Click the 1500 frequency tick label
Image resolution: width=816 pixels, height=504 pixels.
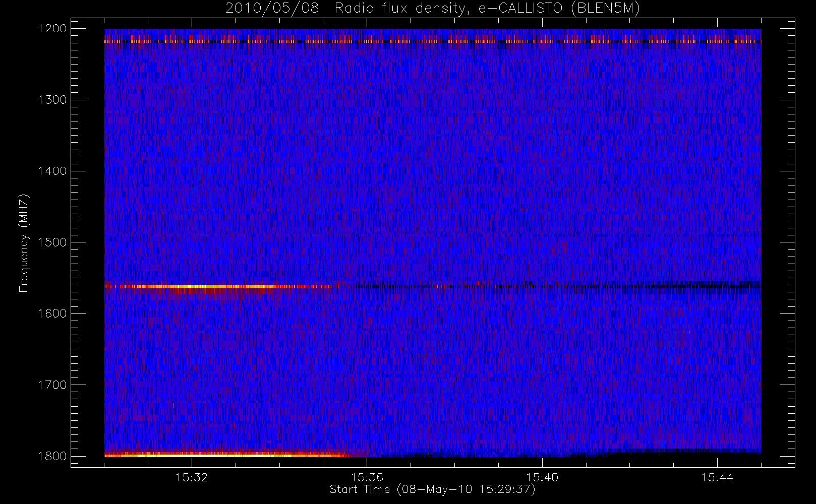tap(52, 242)
